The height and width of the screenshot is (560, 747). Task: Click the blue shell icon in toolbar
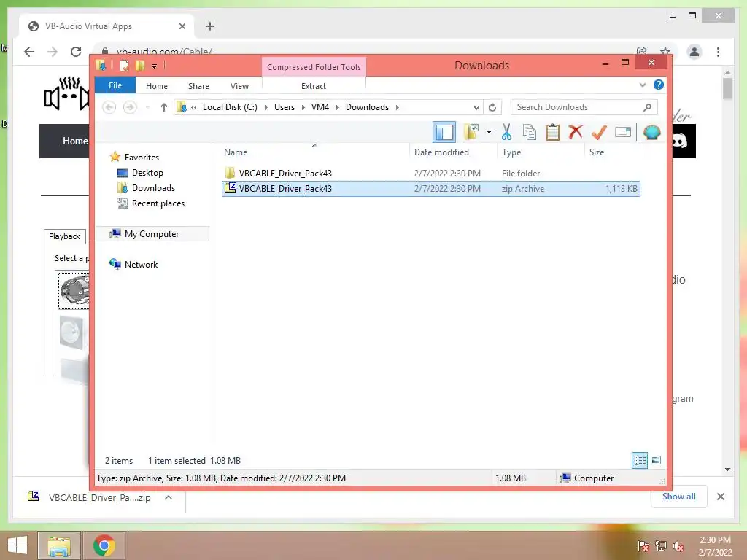point(651,132)
